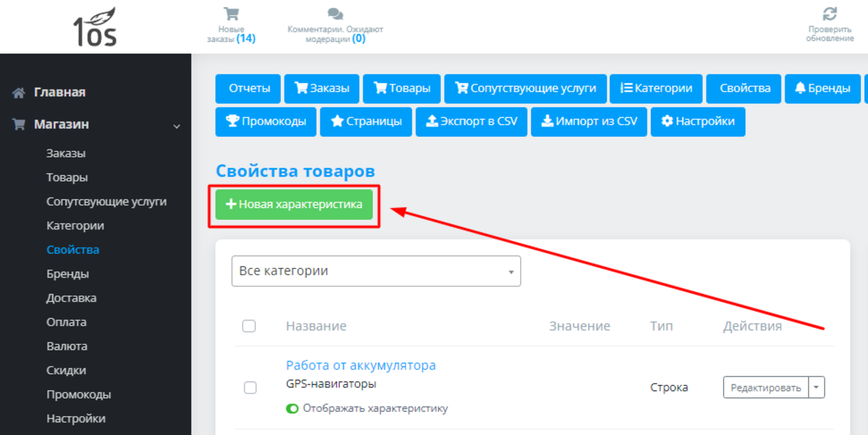Click the check for updates refresh icon
Screen dimensions: 868x435
[830, 14]
